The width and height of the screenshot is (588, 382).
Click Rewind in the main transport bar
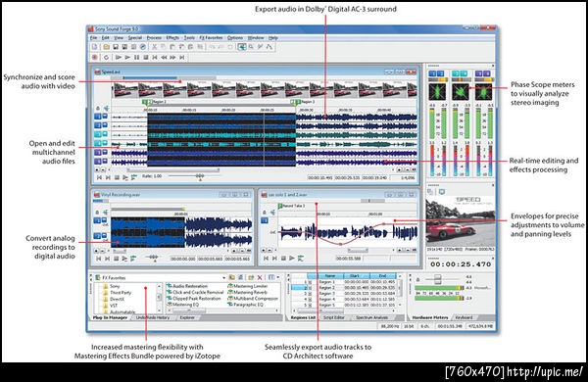click(x=164, y=58)
